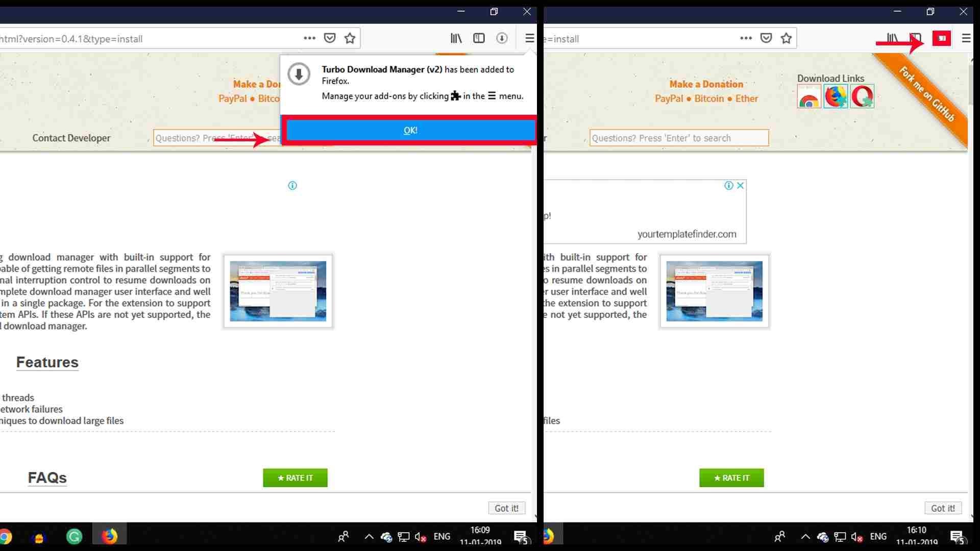Open Contact Developer link

pos(71,138)
